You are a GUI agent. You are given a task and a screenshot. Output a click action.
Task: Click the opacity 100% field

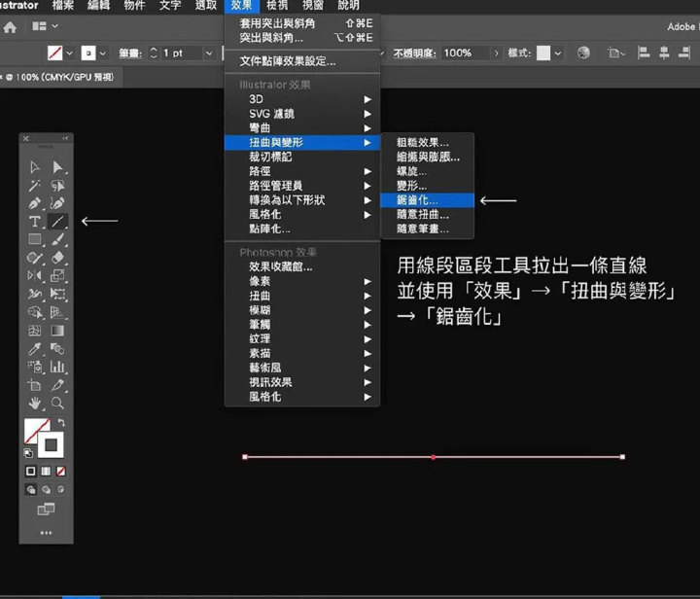tap(465, 53)
